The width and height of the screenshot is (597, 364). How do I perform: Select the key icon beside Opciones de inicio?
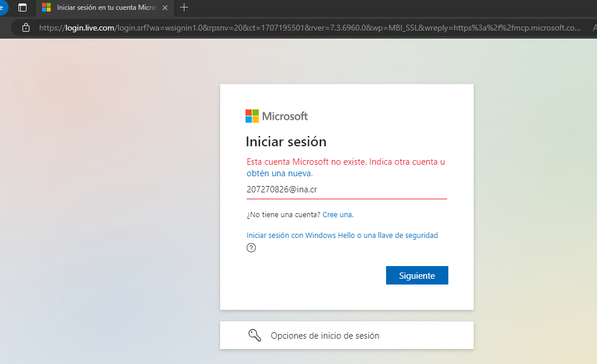point(255,335)
